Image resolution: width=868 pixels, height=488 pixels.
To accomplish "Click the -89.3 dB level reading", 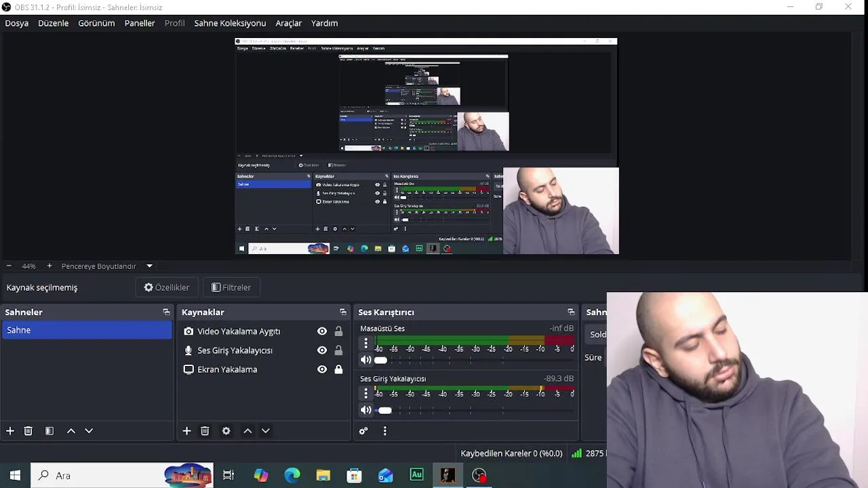I will click(x=559, y=379).
